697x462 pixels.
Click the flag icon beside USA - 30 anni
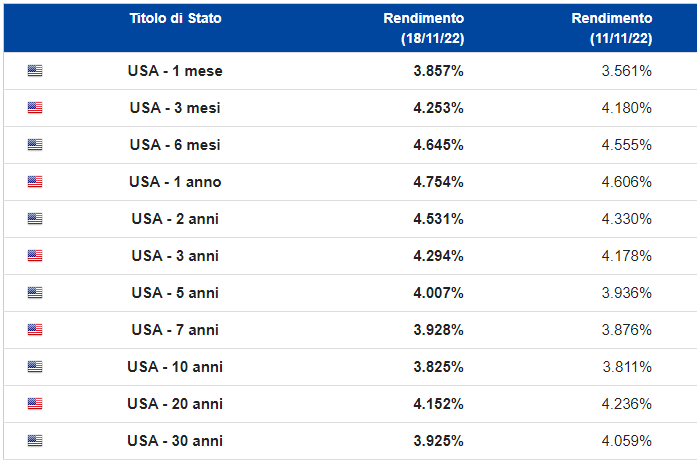click(35, 441)
